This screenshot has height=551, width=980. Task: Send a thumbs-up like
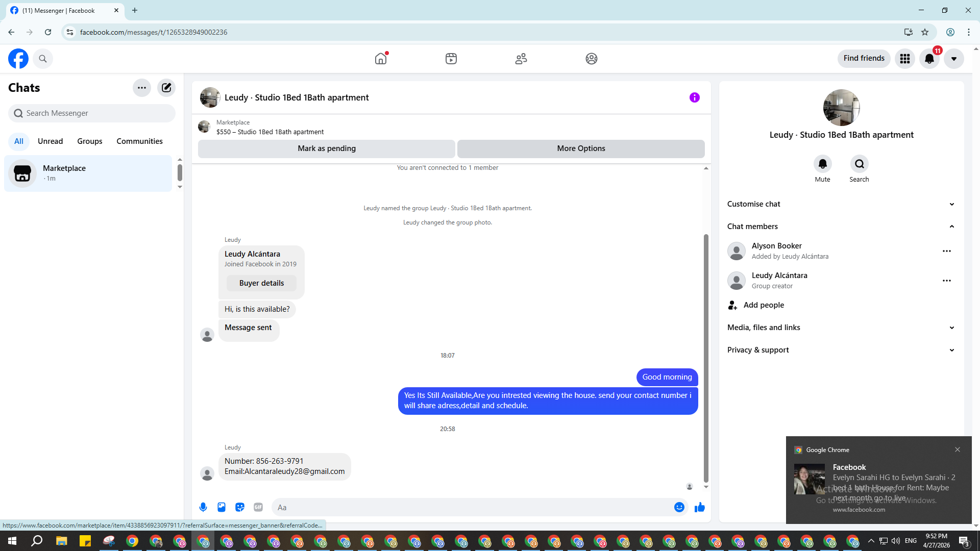(700, 507)
